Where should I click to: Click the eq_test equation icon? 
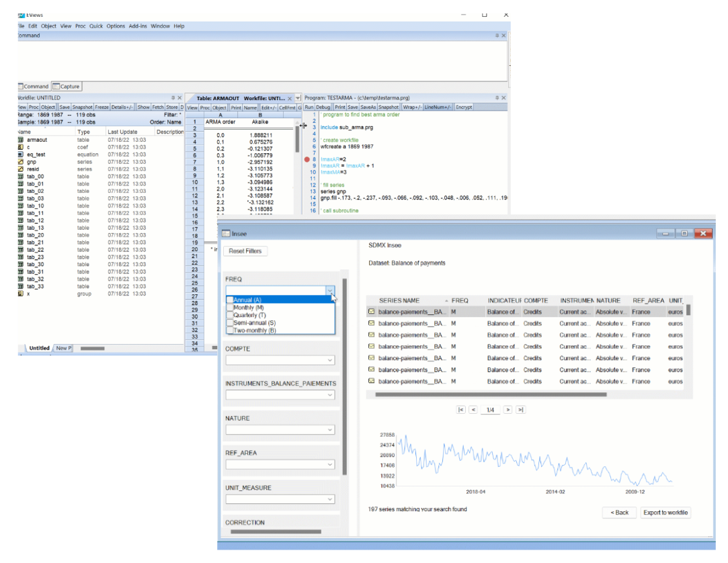coord(20,155)
